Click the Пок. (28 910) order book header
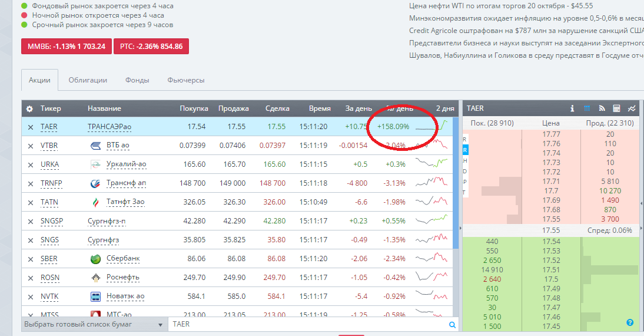The height and width of the screenshot is (336, 644). [x=492, y=123]
